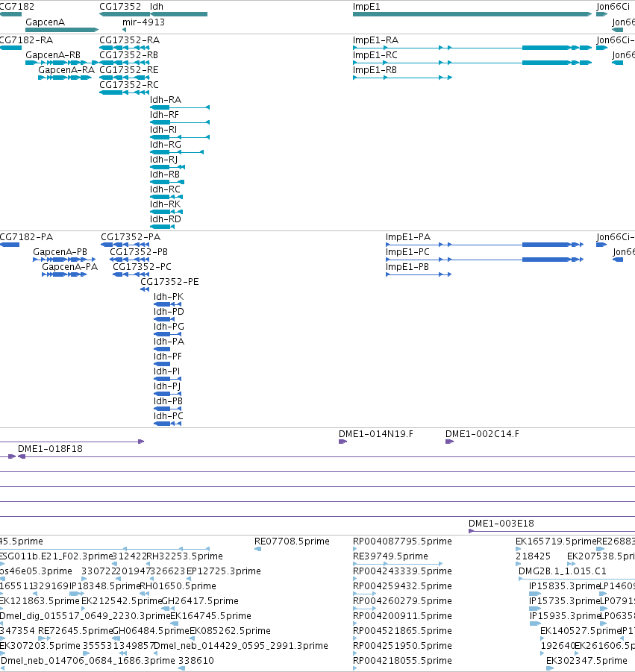
Task: Select the Idh-RB transcript label
Action: (x=165, y=175)
